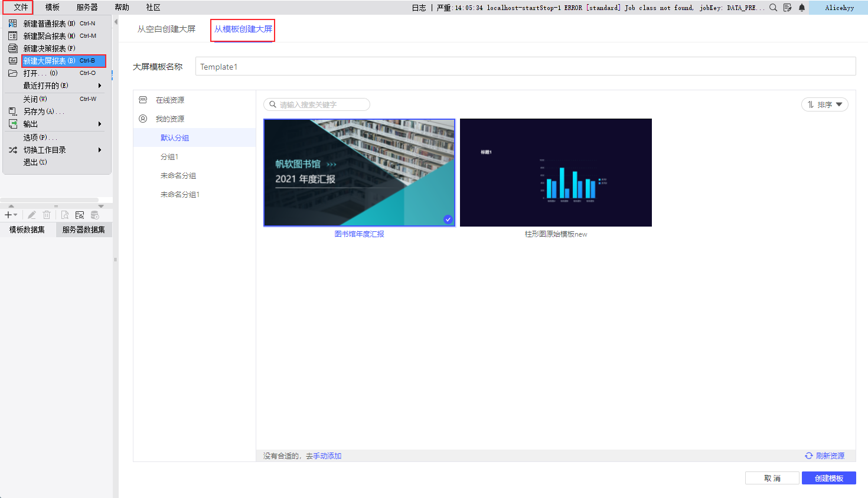Viewport: 868px width, 498px height.
Task: Open the 服务器 menu
Action: 87,7
